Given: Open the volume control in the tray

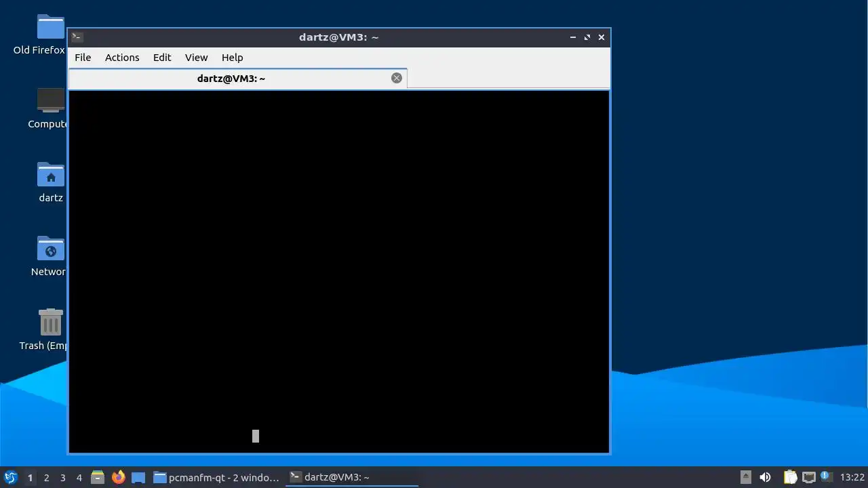Looking at the screenshot, I should click(766, 477).
